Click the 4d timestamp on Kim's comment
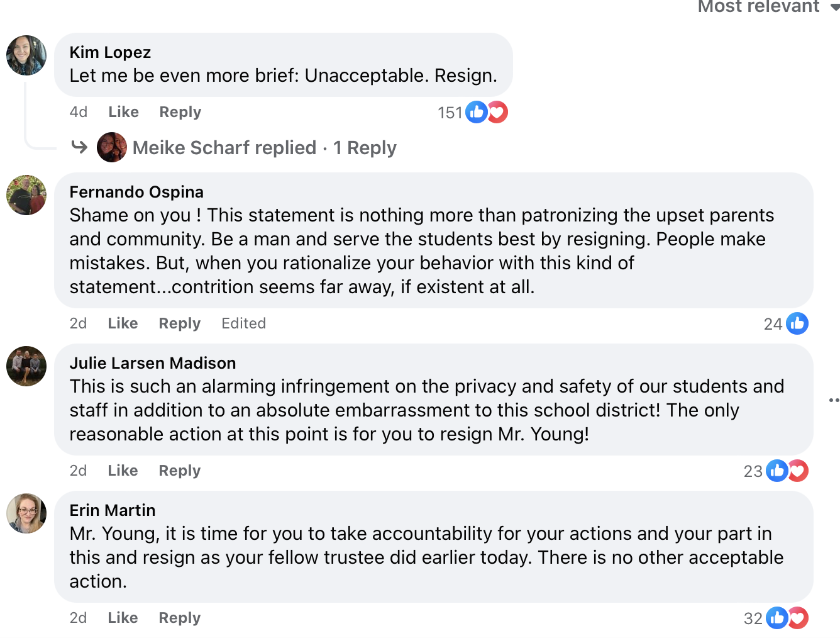 pyautogui.click(x=78, y=112)
